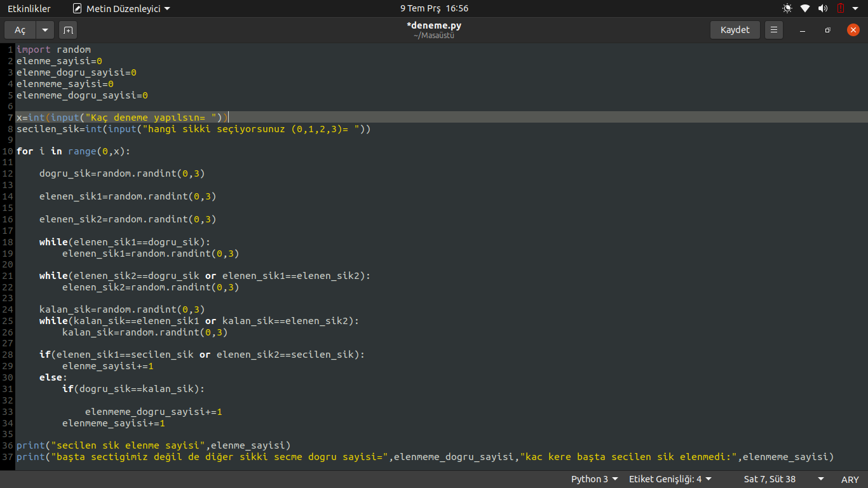
Task: Click line elenmeme_dogru_sayisi=0
Action: point(82,95)
